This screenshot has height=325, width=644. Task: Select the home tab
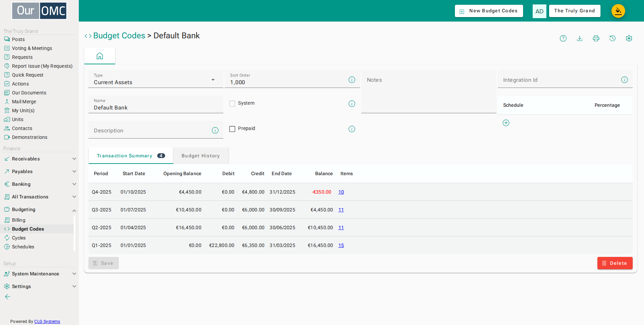(100, 56)
